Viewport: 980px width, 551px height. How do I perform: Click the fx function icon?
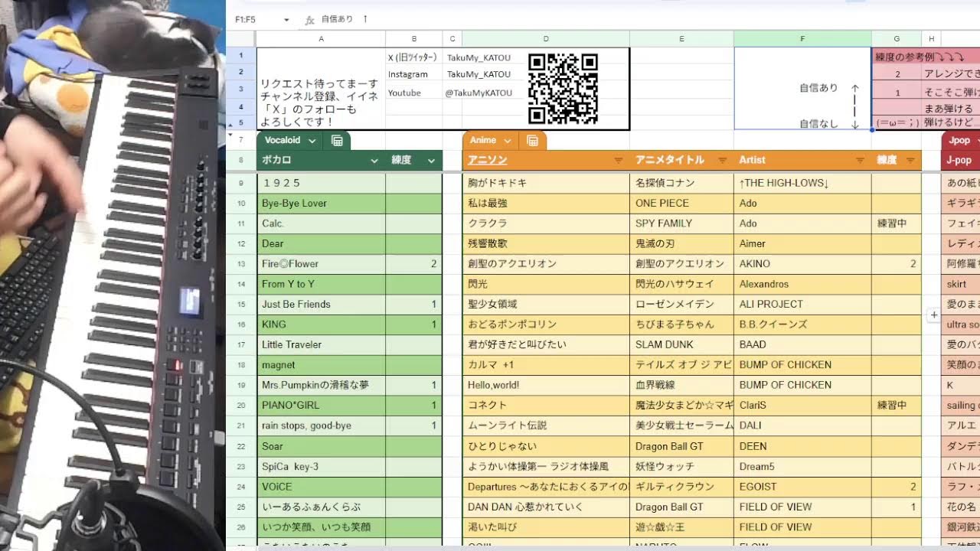[309, 20]
